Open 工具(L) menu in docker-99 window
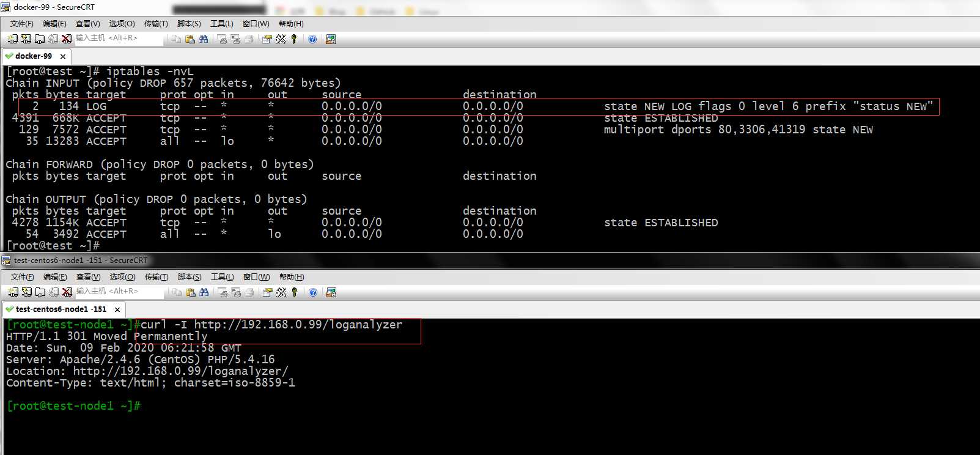 click(222, 24)
